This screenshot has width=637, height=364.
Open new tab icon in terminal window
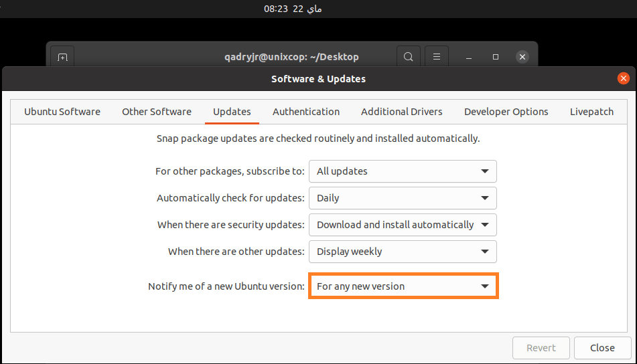62,57
